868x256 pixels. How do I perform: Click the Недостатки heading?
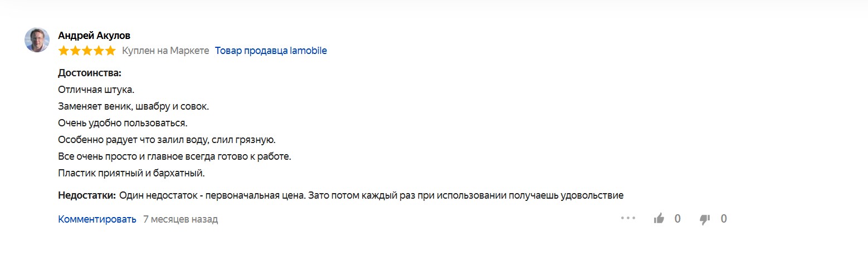point(87,195)
